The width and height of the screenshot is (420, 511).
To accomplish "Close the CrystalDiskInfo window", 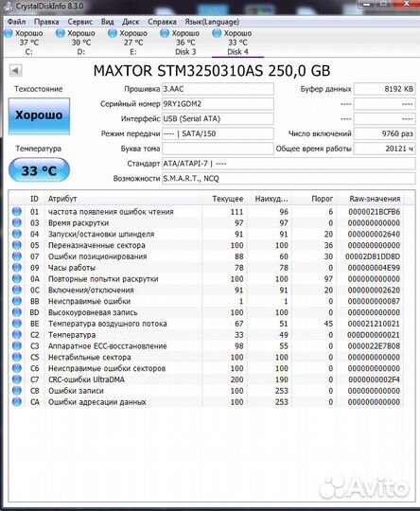I will point(407,4).
